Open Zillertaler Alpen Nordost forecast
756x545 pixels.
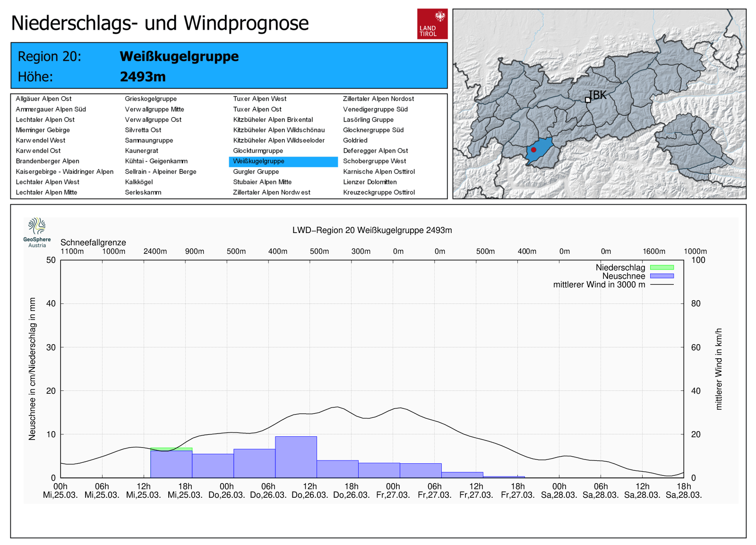click(x=378, y=99)
